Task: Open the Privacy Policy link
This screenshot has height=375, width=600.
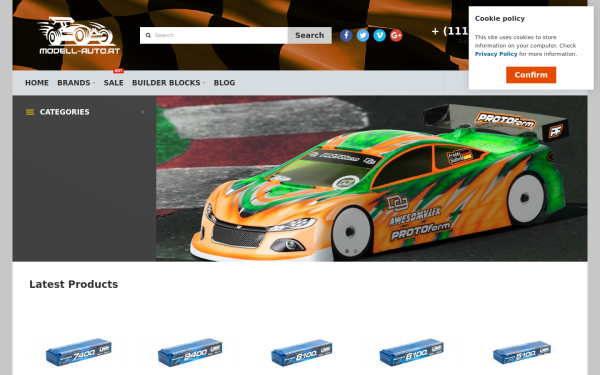Action: point(496,54)
